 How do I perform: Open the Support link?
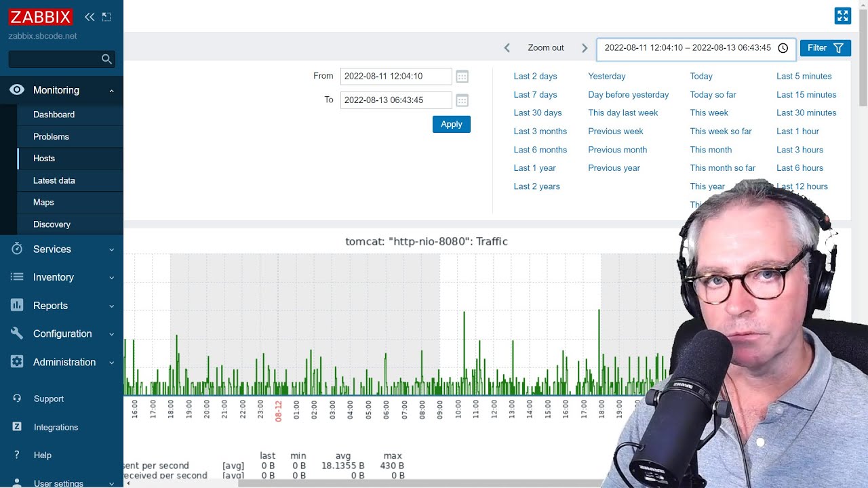coord(49,399)
